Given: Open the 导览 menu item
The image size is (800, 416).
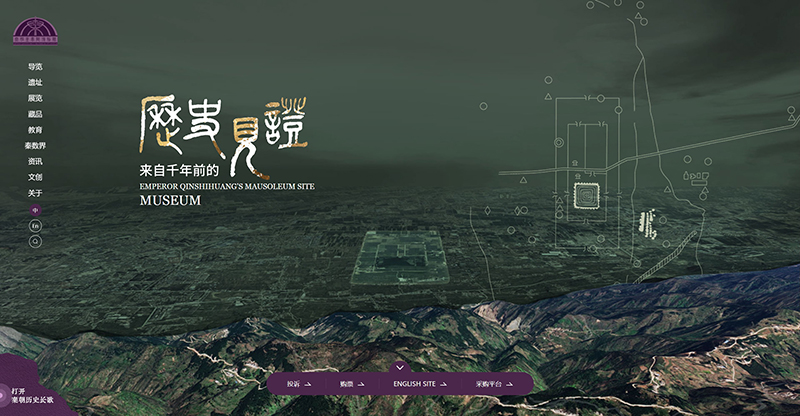Looking at the screenshot, I should [35, 67].
